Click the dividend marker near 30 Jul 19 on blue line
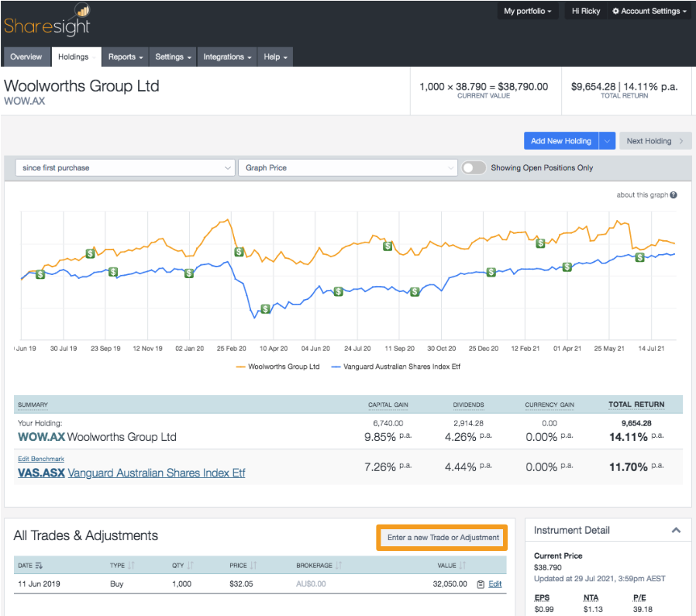 [40, 274]
